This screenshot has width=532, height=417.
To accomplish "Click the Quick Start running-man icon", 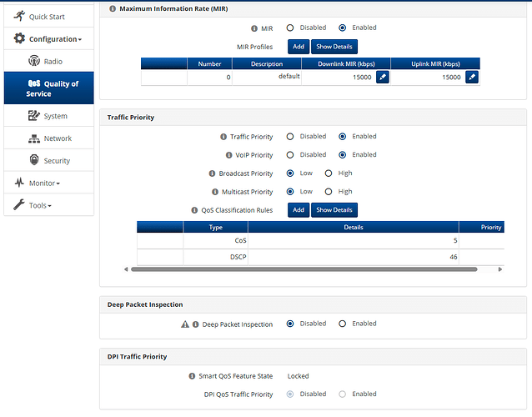I will click(x=19, y=16).
